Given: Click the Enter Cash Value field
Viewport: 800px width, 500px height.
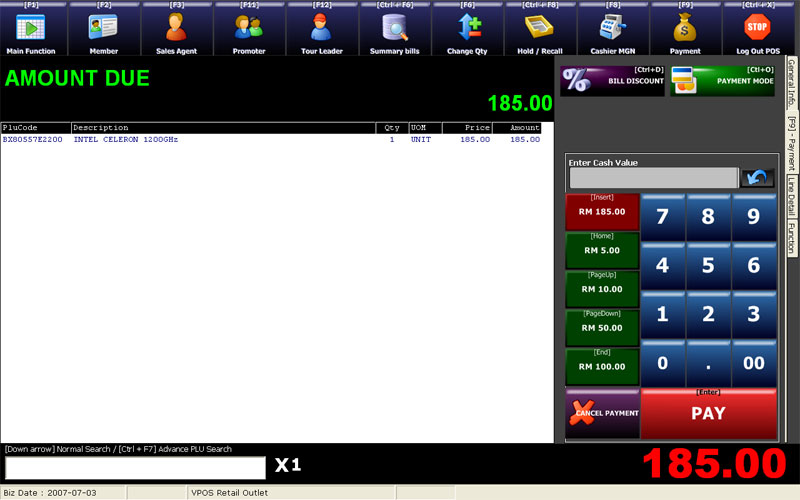Looking at the screenshot, I should click(653, 178).
